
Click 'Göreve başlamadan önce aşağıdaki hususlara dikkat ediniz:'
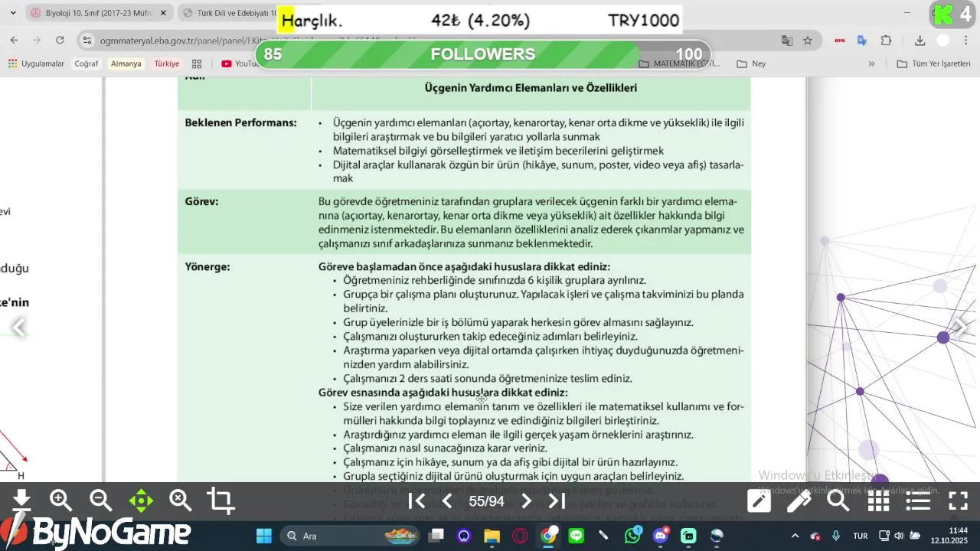(x=464, y=267)
